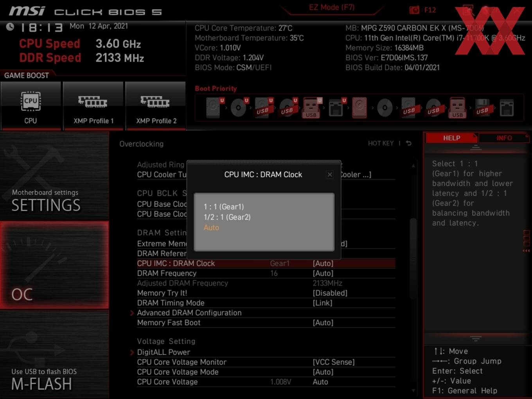Click the Overclocking page title
This screenshot has width=532, height=399.
(x=141, y=144)
